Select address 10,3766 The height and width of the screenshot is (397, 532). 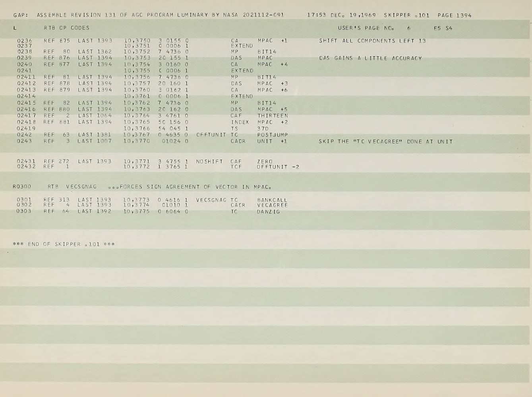tap(137, 128)
